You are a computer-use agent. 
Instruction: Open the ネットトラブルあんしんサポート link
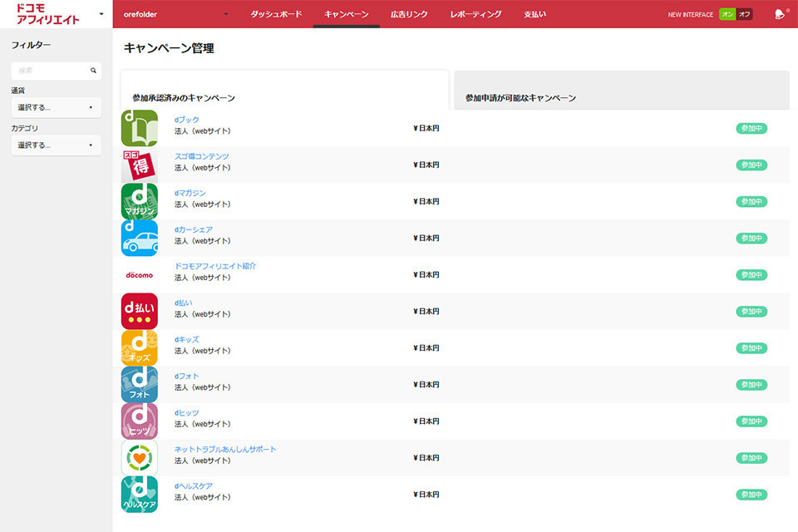click(225, 450)
